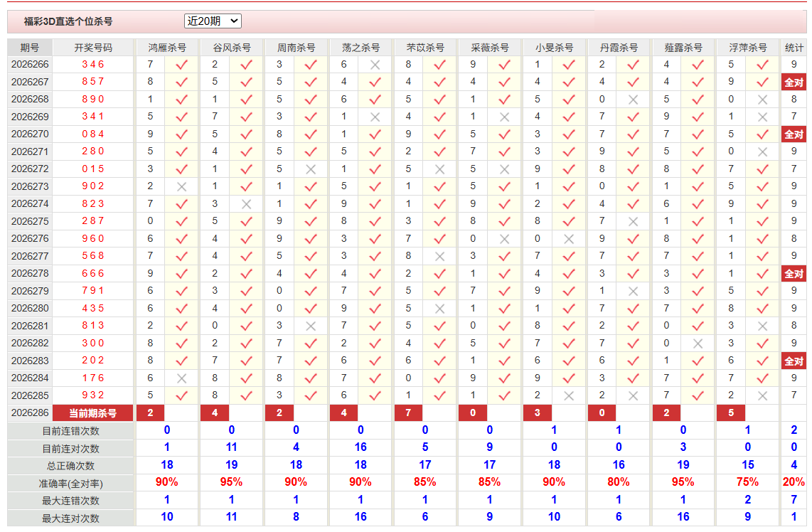Select the 浮萍杀号 column header
Viewport: 812px width, 532px height.
point(748,48)
